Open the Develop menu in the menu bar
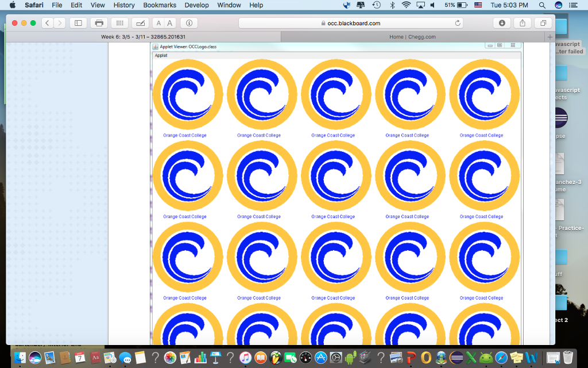The width and height of the screenshot is (588, 368). (196, 5)
